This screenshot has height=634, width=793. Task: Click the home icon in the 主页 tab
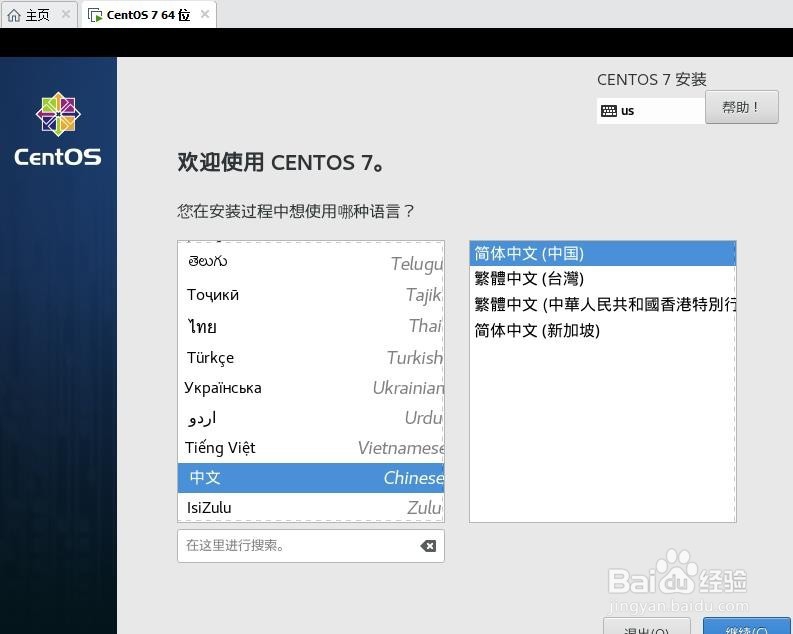coord(14,15)
